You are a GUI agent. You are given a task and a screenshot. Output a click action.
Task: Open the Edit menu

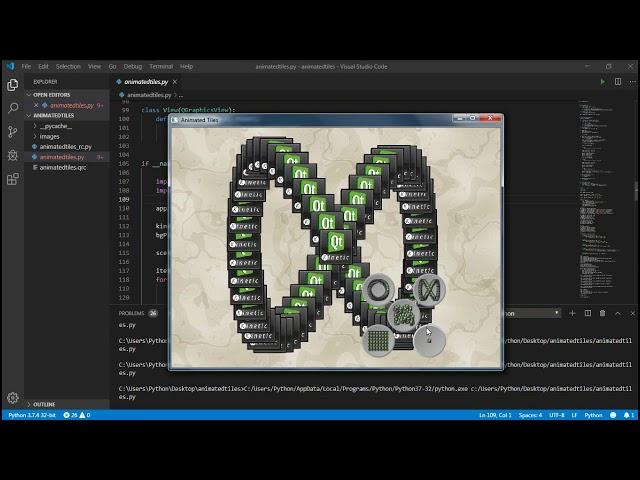[x=43, y=67]
